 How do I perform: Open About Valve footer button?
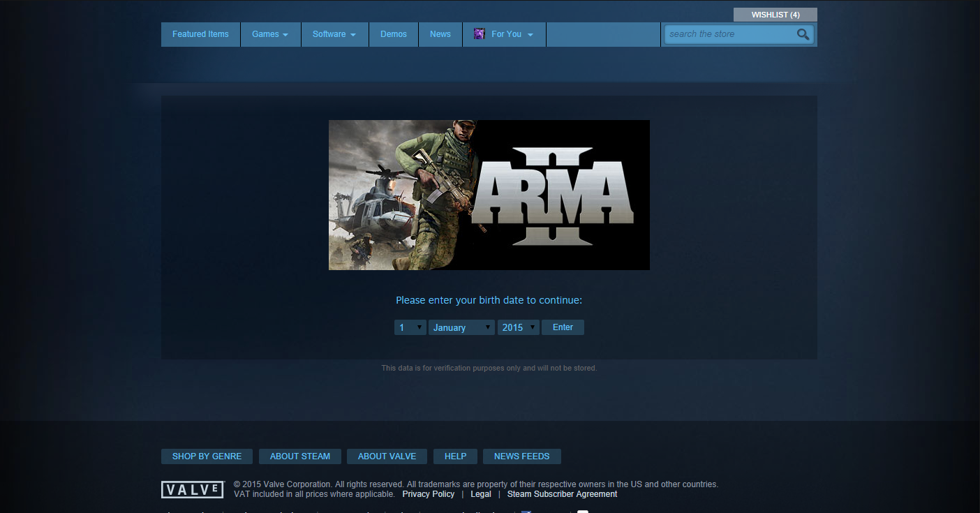point(387,456)
